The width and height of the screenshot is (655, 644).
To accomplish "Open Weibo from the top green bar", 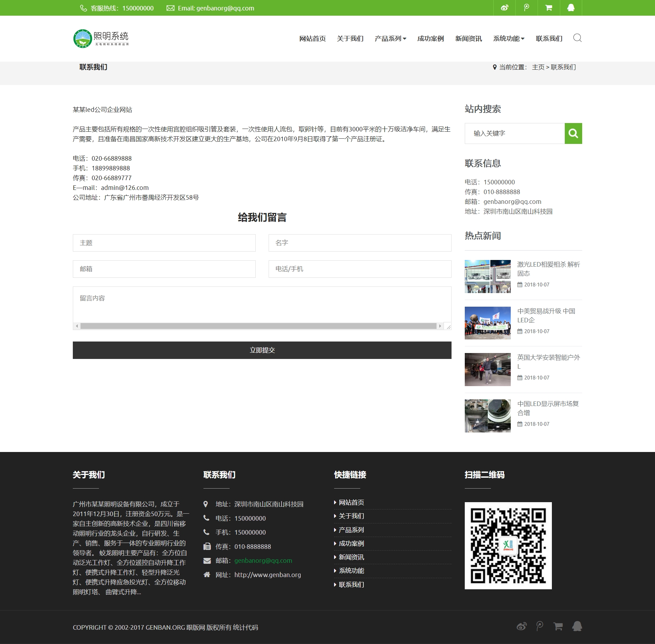I will (x=505, y=8).
